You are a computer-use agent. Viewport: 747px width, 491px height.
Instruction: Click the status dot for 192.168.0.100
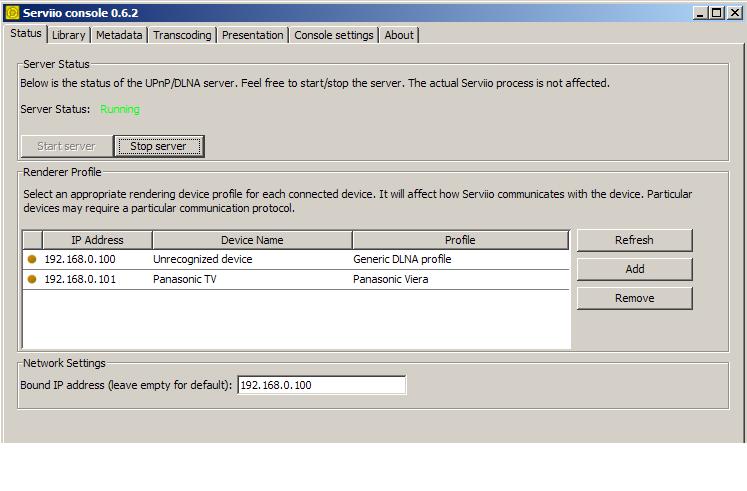point(32,259)
